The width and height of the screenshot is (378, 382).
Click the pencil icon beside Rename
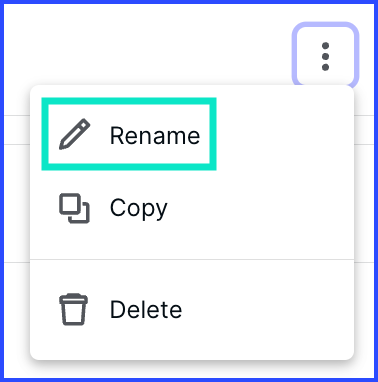pyautogui.click(x=74, y=134)
